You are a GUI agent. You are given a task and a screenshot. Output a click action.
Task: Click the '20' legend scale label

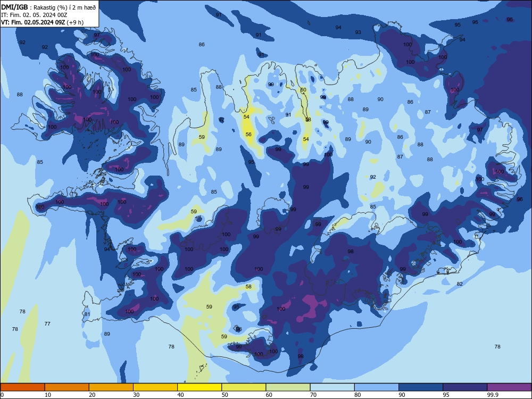coord(92,395)
